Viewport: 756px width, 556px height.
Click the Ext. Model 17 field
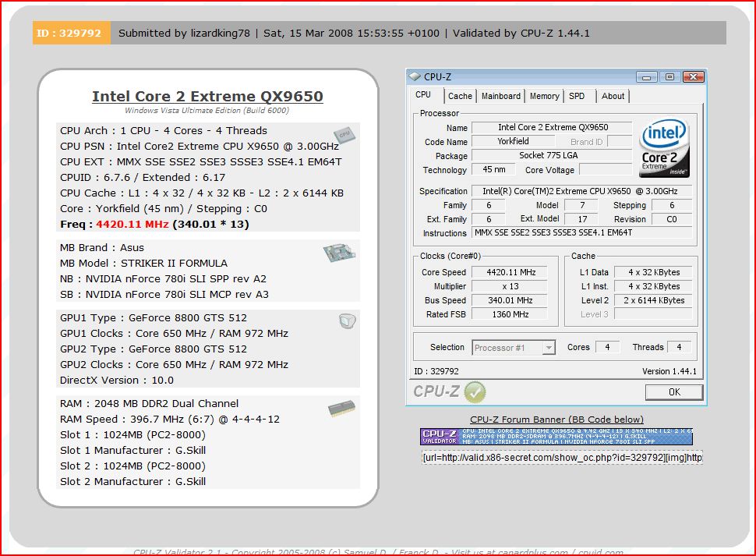coord(582,219)
